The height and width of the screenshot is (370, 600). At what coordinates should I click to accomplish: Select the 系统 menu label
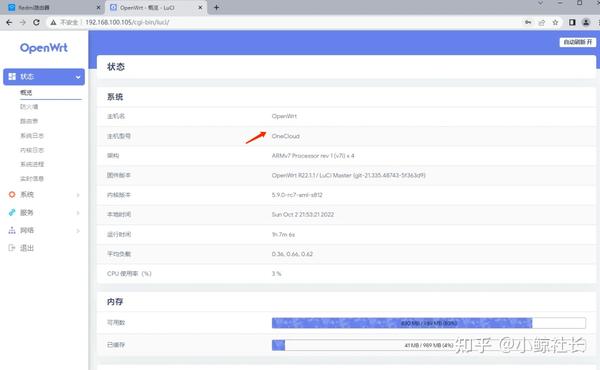click(x=27, y=194)
